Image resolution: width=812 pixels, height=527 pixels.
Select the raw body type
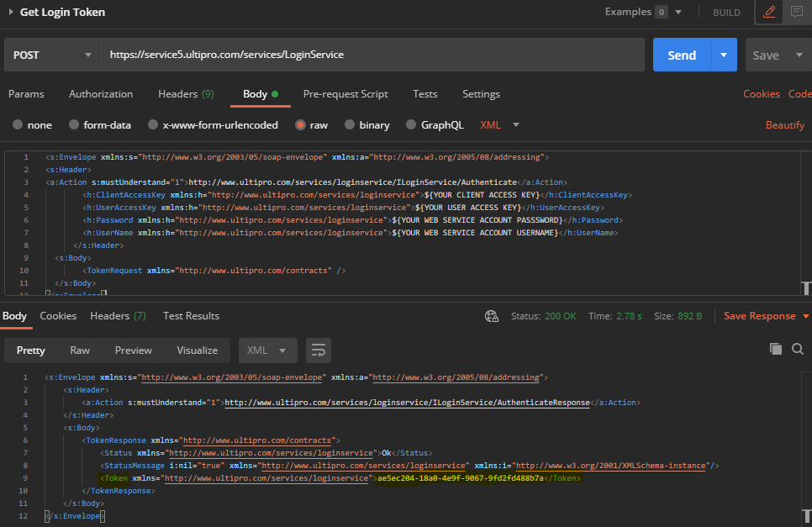[x=311, y=125]
